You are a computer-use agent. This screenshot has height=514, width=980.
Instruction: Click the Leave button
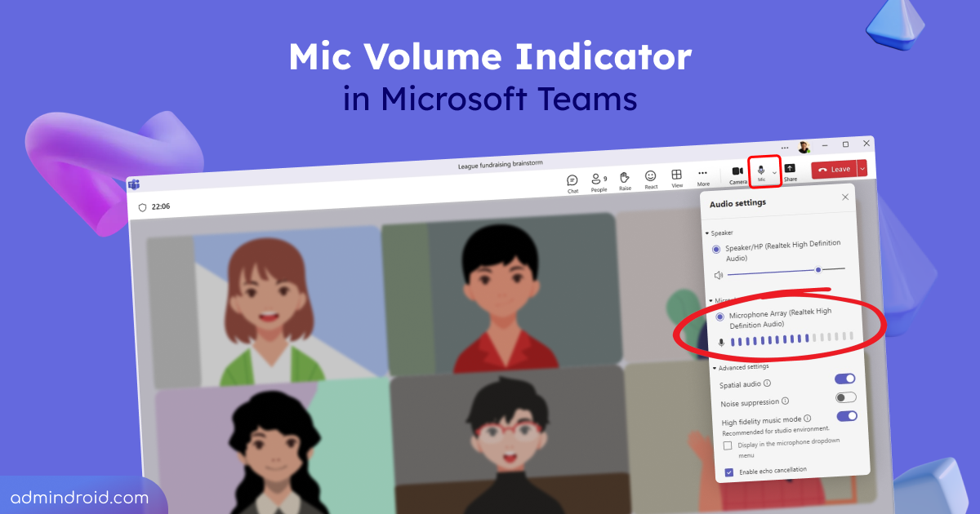click(839, 168)
